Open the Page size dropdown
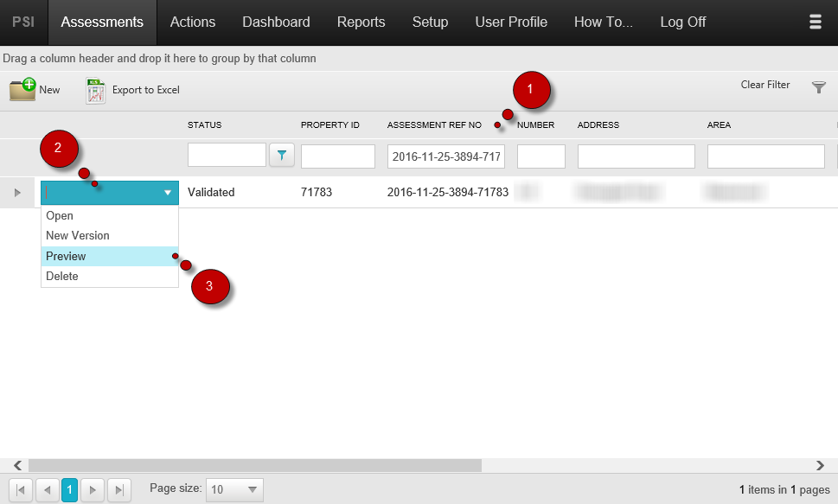 point(234,489)
